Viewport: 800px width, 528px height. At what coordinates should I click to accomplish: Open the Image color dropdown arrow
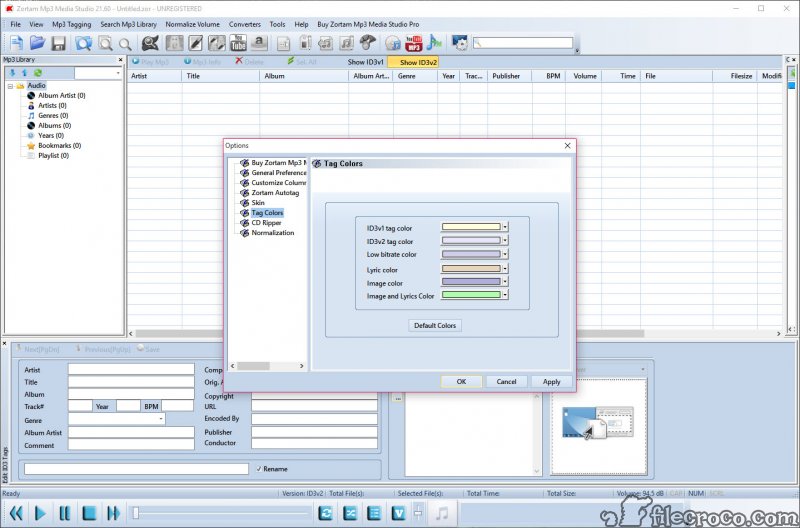[505, 282]
